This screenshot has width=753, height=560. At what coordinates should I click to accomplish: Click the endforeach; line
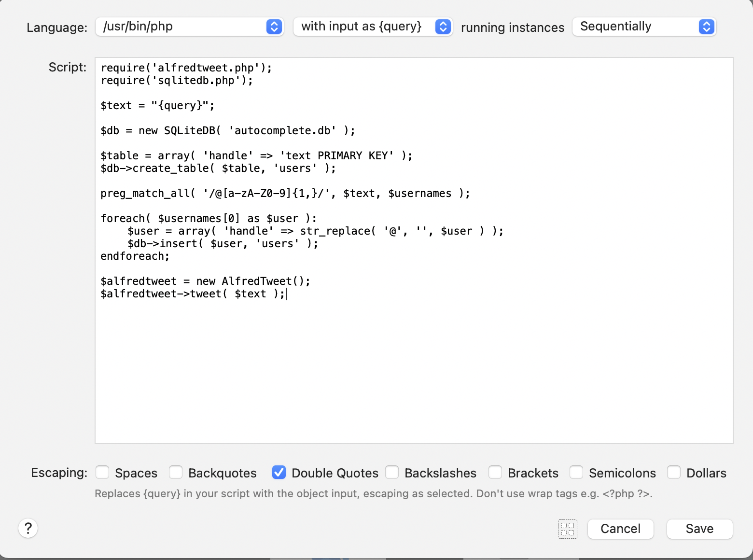(x=135, y=256)
